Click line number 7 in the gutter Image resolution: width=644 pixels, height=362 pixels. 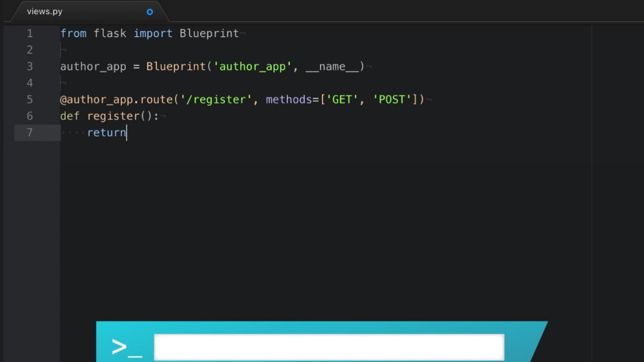click(29, 132)
